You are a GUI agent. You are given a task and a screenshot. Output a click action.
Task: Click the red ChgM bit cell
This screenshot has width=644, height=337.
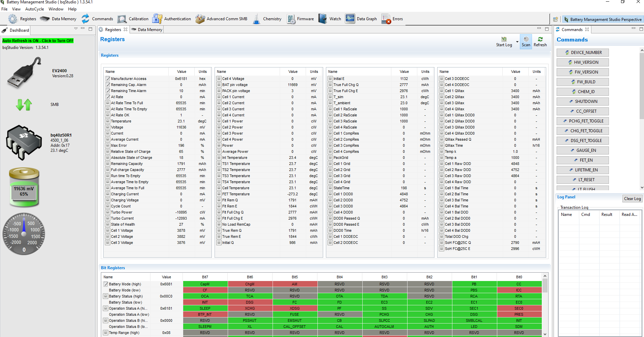(x=250, y=284)
